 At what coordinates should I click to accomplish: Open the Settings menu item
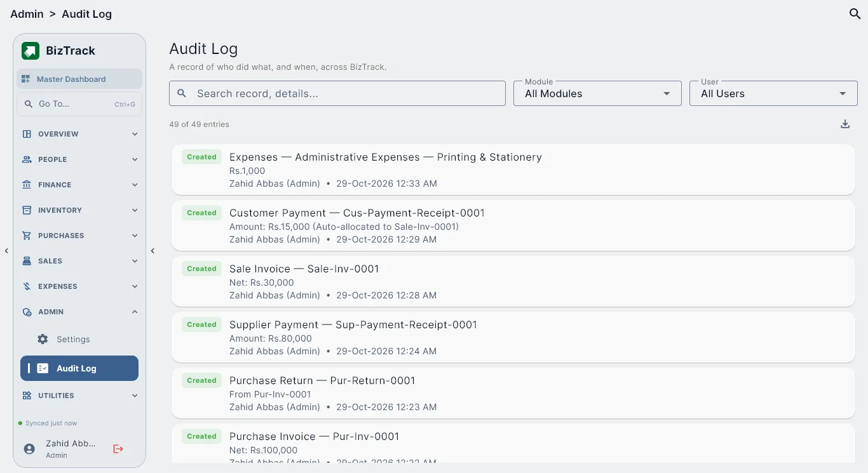[x=79, y=339]
